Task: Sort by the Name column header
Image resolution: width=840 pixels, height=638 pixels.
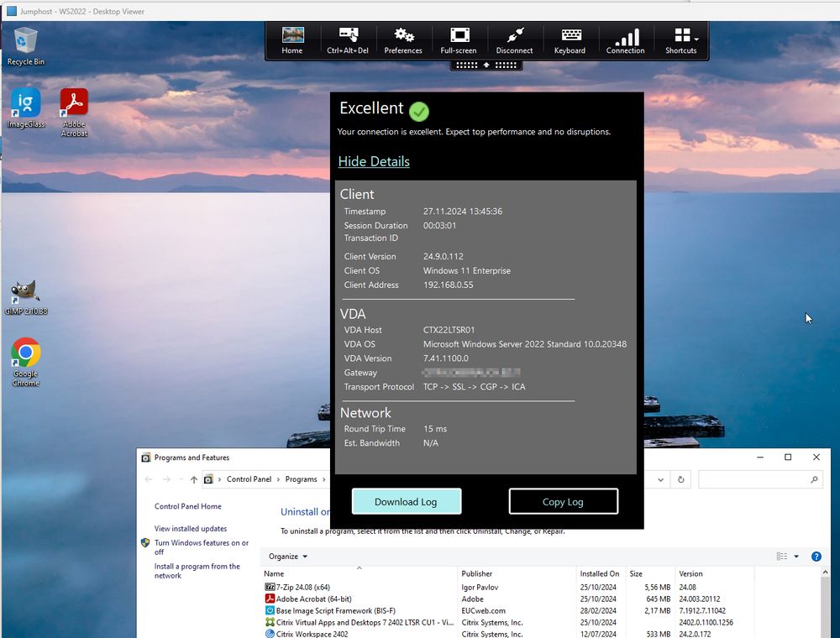Action: [x=359, y=573]
